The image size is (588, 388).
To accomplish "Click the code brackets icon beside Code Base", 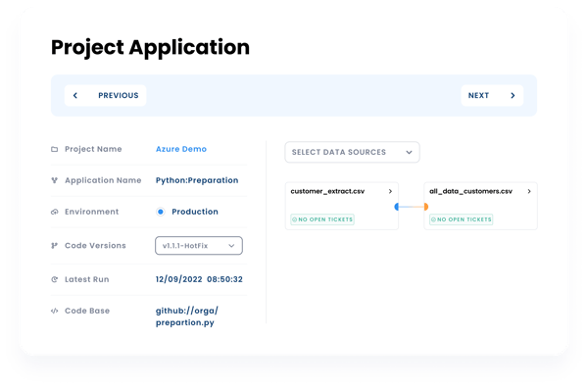I will (54, 311).
